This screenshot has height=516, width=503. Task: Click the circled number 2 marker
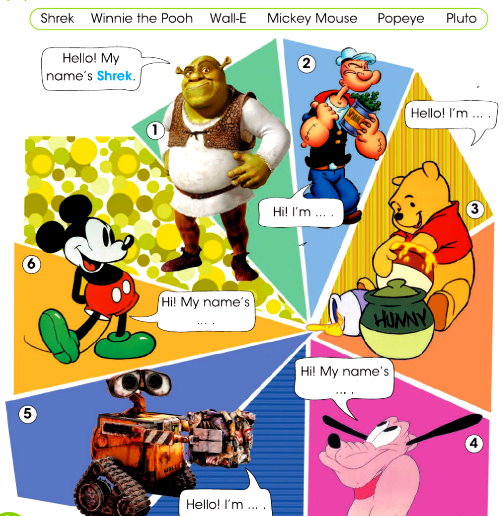(x=306, y=63)
